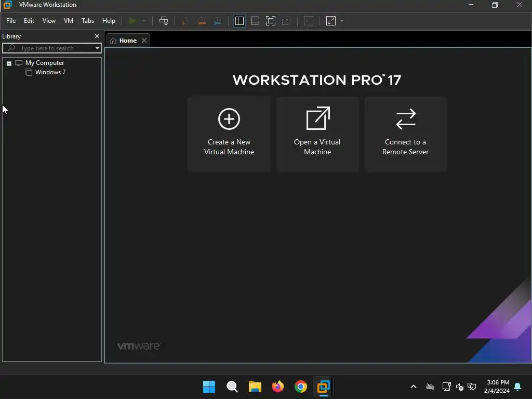
Task: Click the green Power On play button
Action: coord(132,21)
